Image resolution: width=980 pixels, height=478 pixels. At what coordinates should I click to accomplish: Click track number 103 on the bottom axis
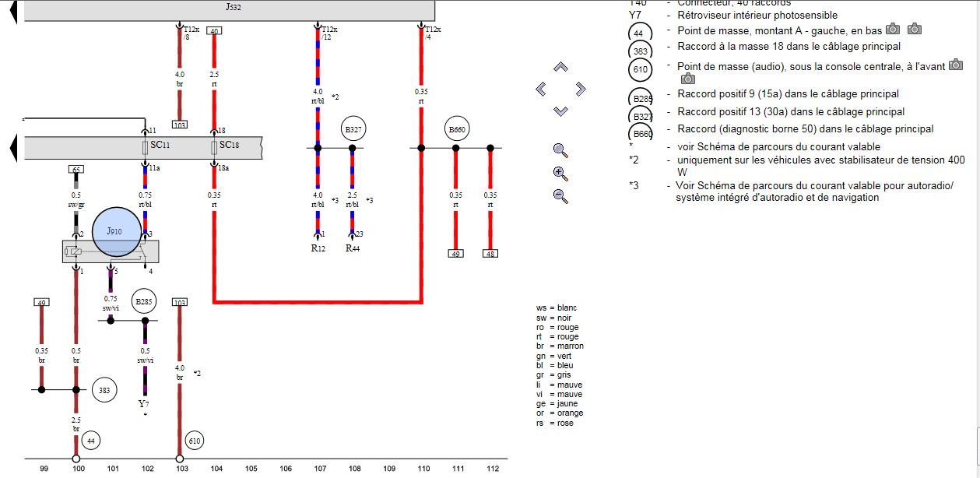tap(181, 469)
